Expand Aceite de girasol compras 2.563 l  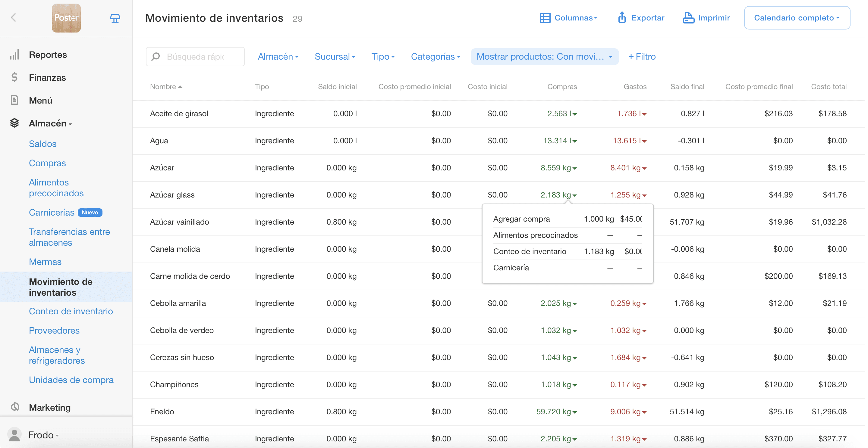tap(562, 114)
